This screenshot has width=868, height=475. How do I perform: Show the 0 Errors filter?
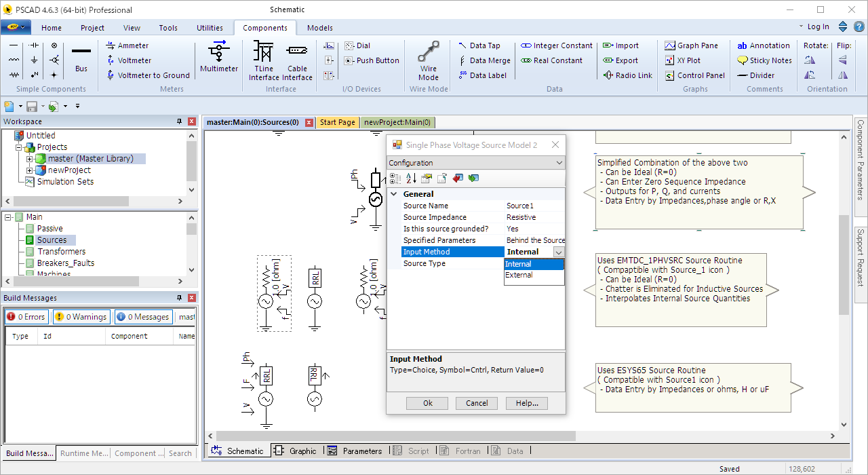26,316
